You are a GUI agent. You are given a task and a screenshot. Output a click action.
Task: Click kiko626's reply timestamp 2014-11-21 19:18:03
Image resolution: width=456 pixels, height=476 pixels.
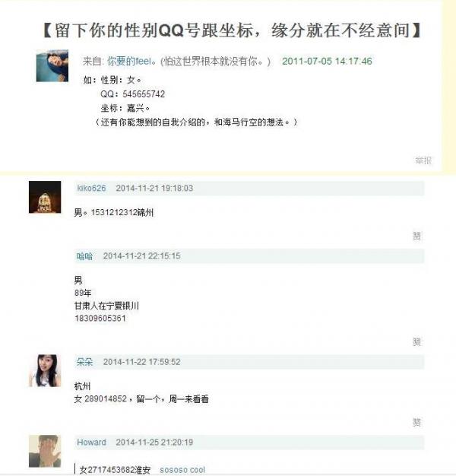(154, 189)
